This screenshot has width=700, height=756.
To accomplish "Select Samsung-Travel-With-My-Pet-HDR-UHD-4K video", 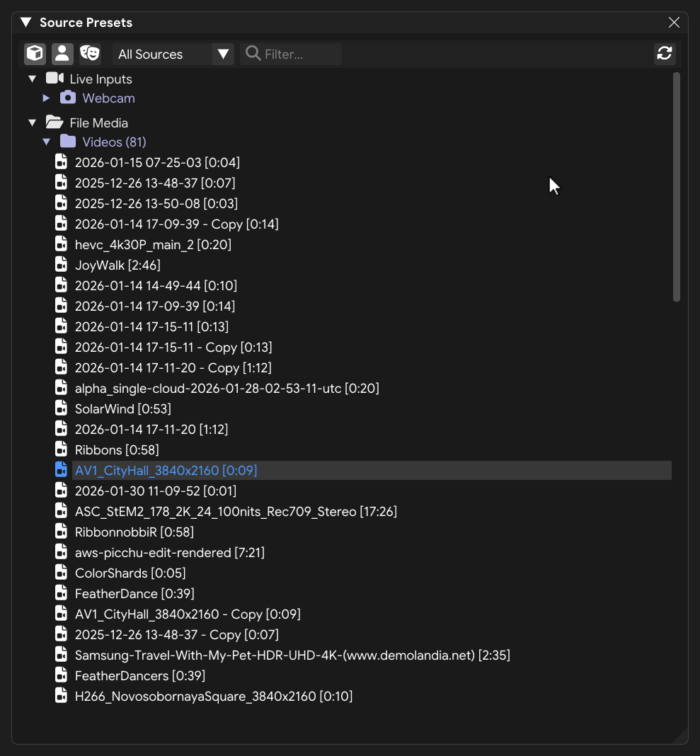I will coord(292,655).
